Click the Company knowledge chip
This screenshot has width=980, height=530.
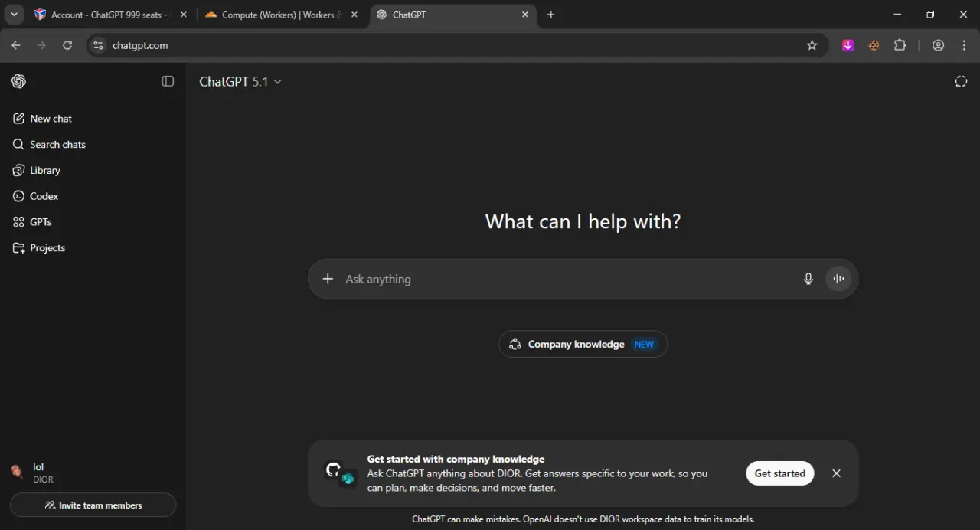click(x=583, y=345)
